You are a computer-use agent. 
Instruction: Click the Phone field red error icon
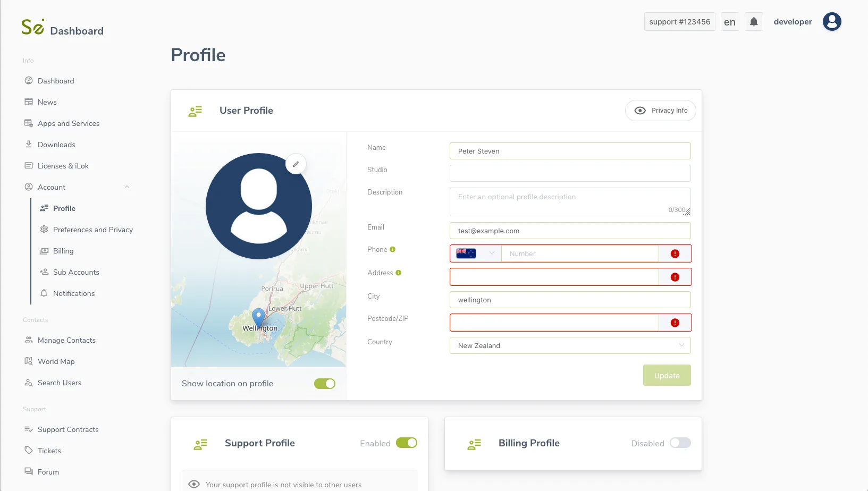[675, 254]
